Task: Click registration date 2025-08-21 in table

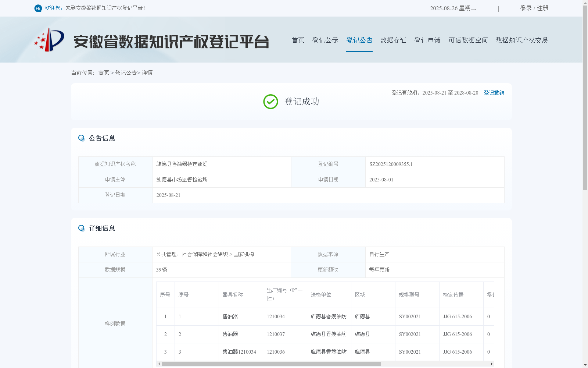Action: [168, 195]
